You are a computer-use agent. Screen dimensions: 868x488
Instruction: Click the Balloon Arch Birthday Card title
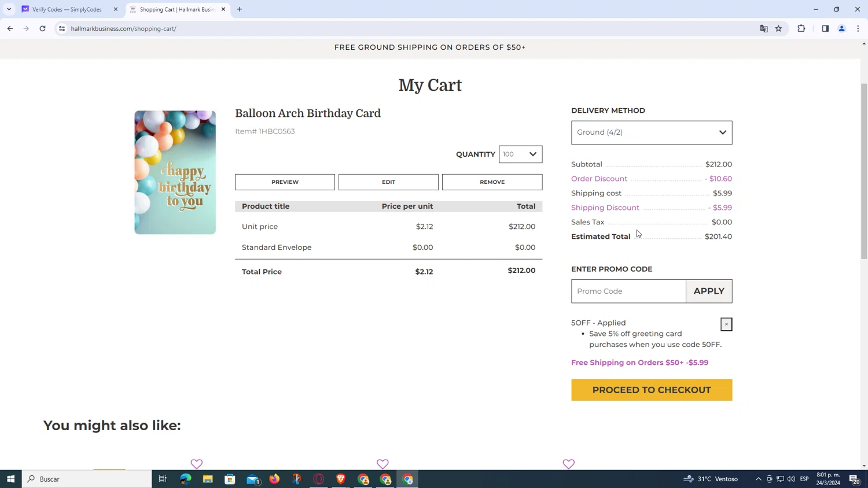pyautogui.click(x=308, y=113)
